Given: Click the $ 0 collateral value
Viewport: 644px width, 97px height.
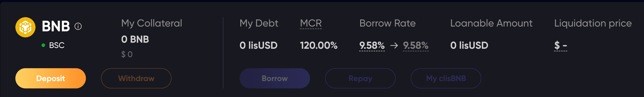Looking at the screenshot, I should click(127, 54).
